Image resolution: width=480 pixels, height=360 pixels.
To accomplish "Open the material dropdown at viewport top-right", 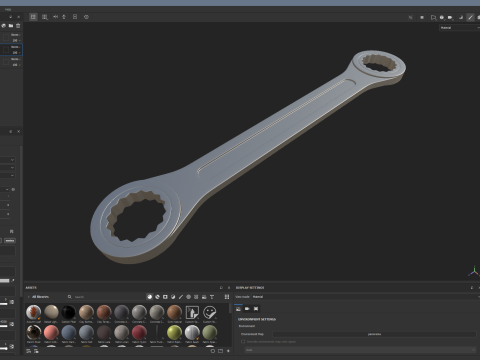I will (x=459, y=28).
